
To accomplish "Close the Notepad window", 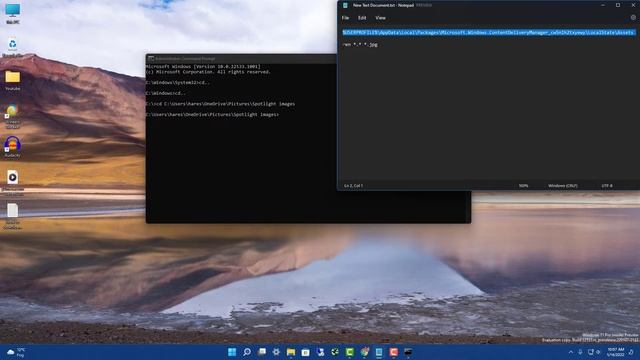I will [633, 5].
